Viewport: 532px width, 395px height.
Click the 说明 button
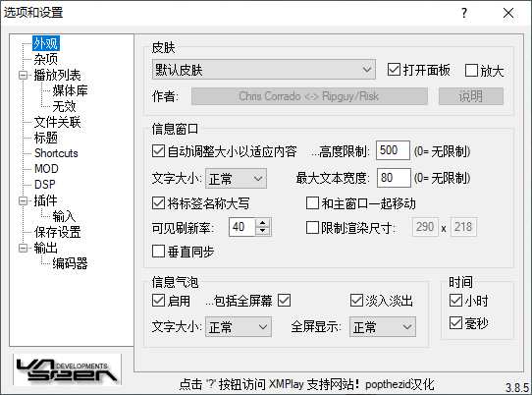point(471,96)
